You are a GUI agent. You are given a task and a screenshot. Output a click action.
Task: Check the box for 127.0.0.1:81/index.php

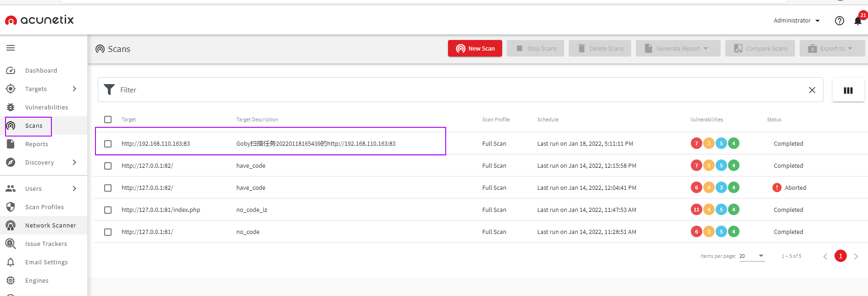point(108,210)
